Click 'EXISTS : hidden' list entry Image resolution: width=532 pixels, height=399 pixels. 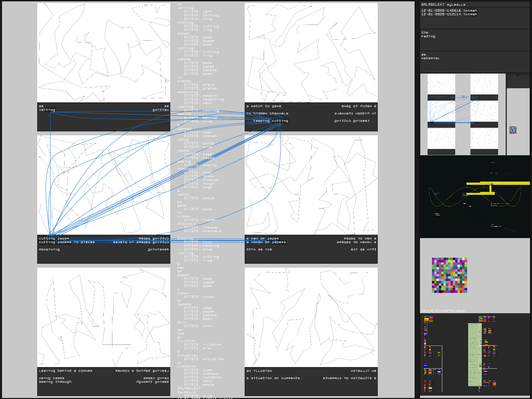pyautogui.click(x=200, y=220)
